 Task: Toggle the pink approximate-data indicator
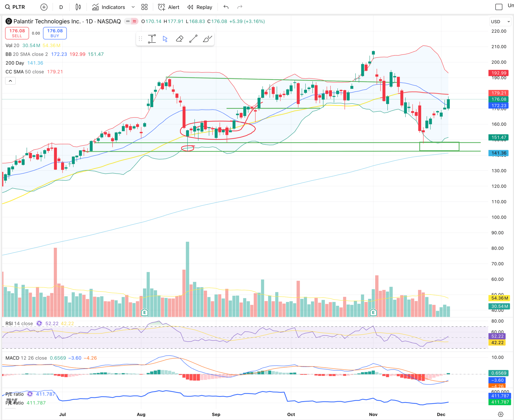tap(134, 21)
